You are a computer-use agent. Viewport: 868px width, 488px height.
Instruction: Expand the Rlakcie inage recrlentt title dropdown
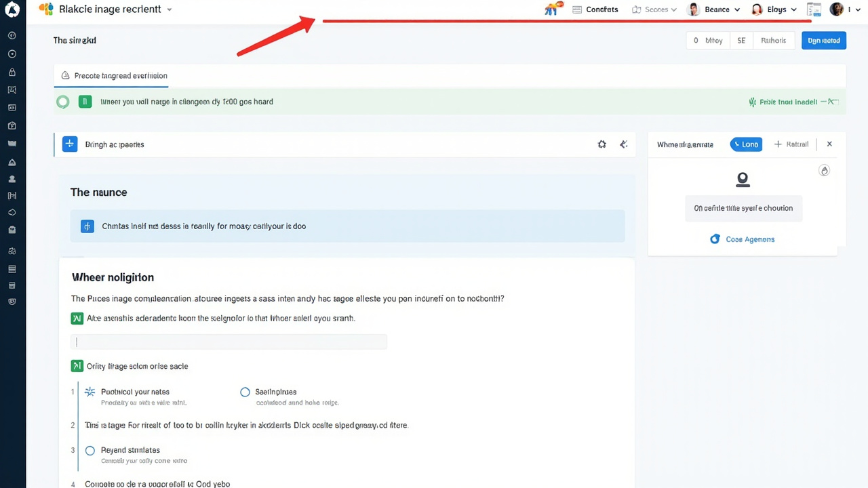[170, 9]
